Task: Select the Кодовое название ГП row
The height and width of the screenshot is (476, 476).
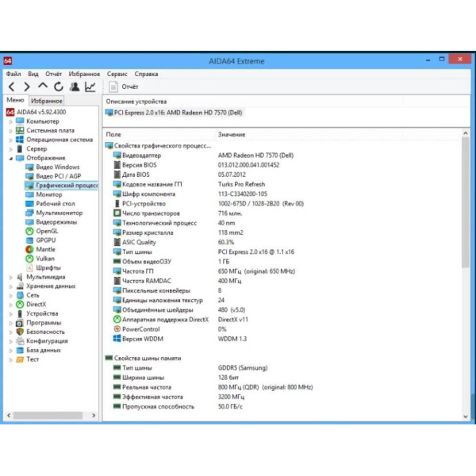Action: tap(189, 184)
